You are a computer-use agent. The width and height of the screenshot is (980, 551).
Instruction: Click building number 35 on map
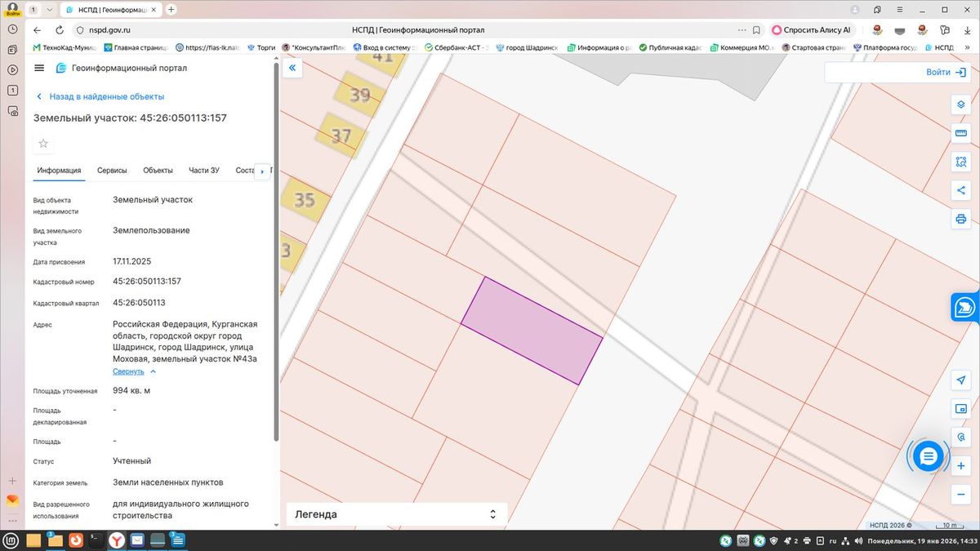[x=304, y=199]
